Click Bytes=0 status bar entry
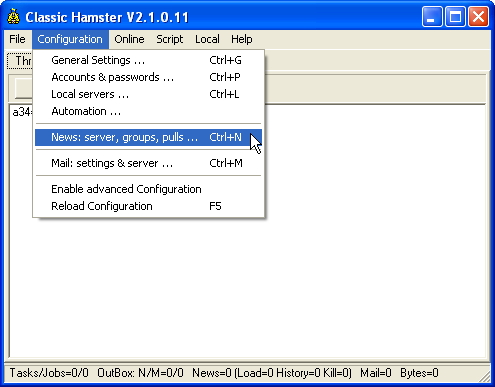495x387 pixels. (419, 373)
